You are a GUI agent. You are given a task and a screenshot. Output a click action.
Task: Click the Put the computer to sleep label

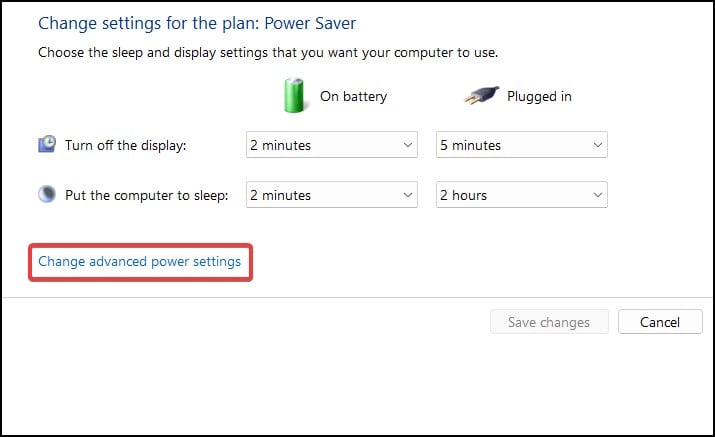coord(146,195)
